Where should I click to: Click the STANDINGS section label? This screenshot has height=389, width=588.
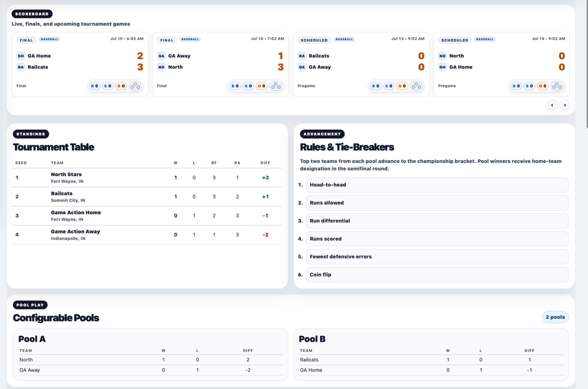tap(31, 134)
